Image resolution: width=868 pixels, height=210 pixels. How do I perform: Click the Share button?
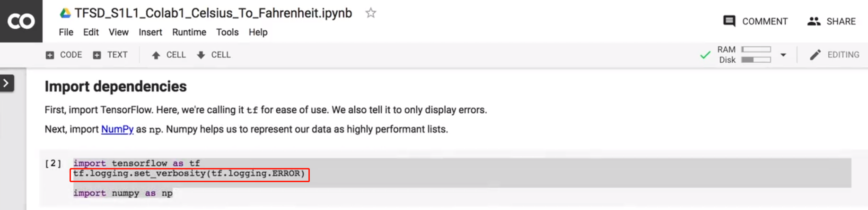click(x=832, y=21)
